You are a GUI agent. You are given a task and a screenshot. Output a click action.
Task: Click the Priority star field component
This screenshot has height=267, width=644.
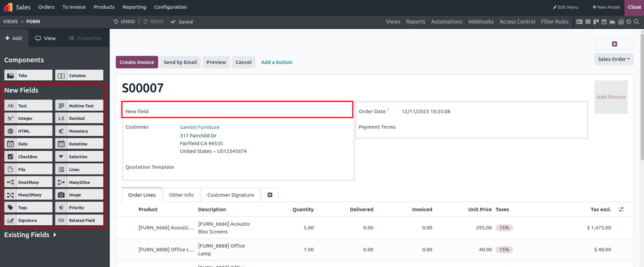pyautogui.click(x=79, y=208)
